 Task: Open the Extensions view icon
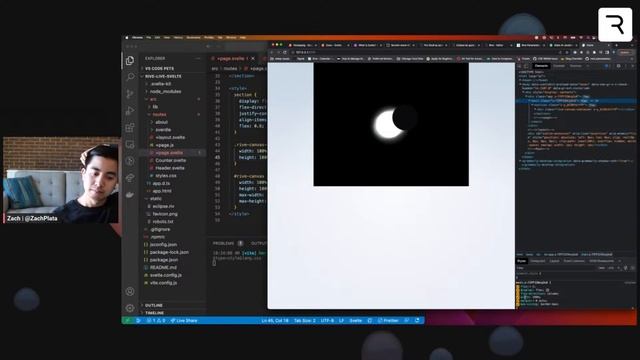(130, 127)
